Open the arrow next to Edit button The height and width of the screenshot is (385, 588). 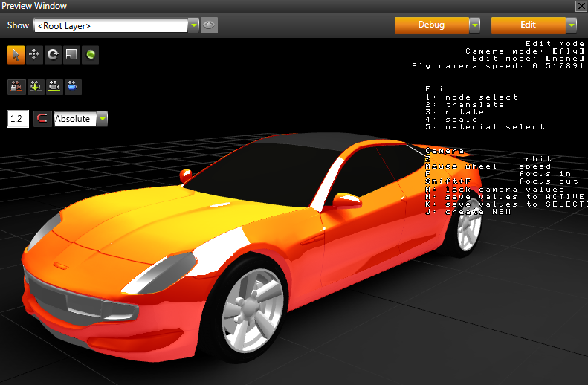(x=571, y=25)
